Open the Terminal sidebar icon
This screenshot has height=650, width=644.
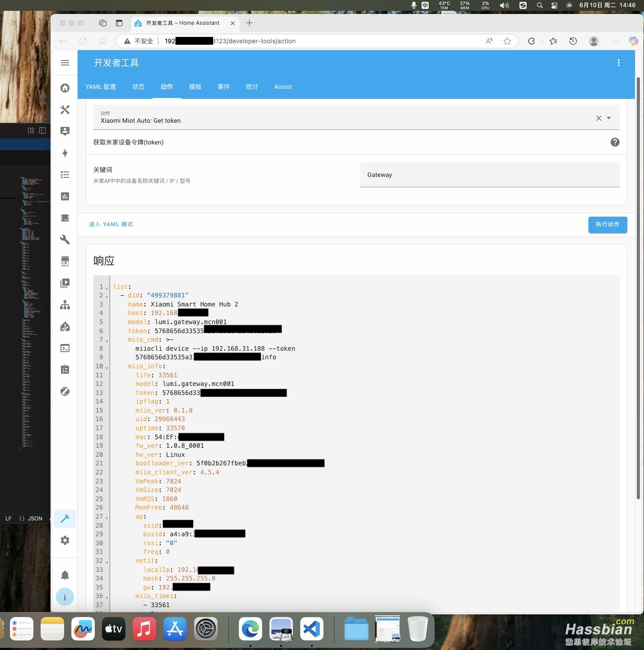65,348
